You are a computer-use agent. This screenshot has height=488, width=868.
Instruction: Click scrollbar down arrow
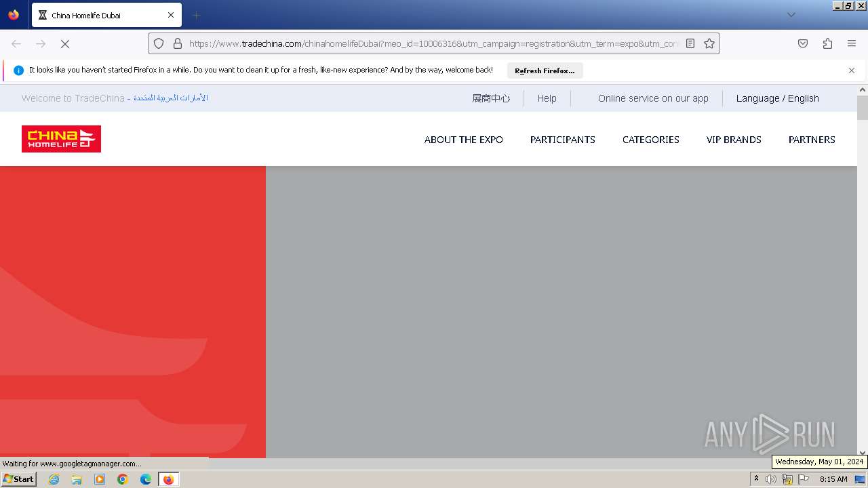863,453
